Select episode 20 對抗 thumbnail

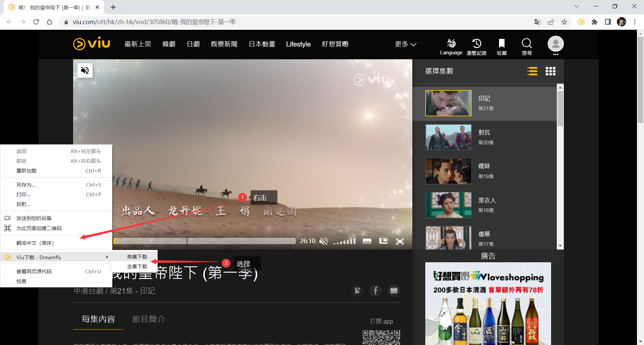[x=448, y=137]
